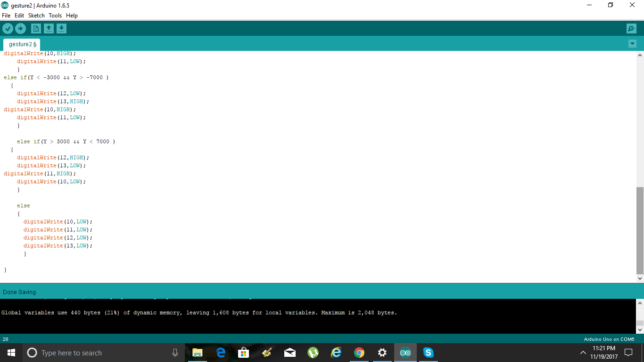This screenshot has width=644, height=362.
Task: Click 'Arduino Uno on COM6' status text
Action: coord(608,338)
